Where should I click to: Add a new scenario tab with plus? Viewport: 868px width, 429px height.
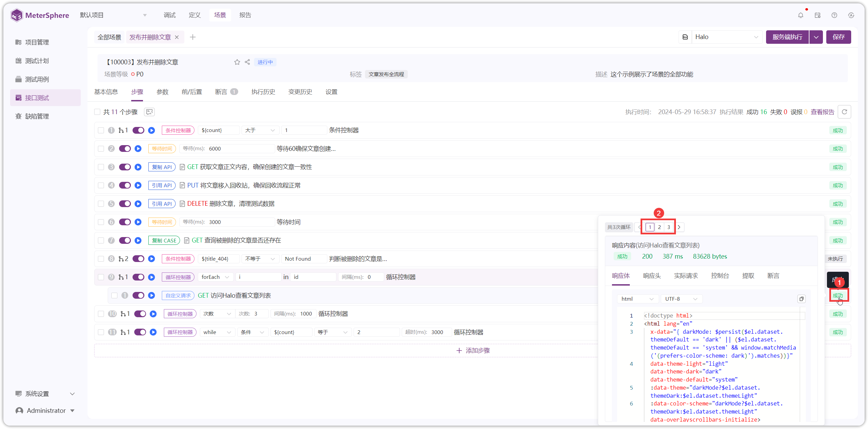coord(193,37)
